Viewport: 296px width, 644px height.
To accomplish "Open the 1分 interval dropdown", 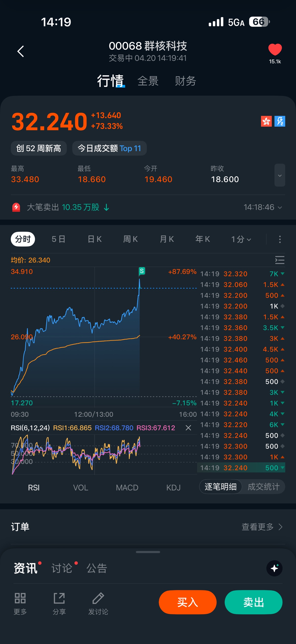I will [241, 239].
